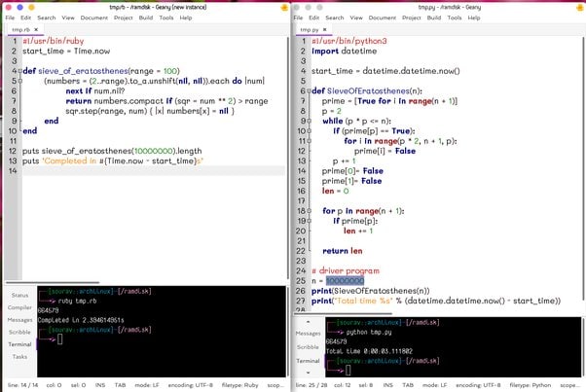The width and height of the screenshot is (586, 392).
Task: Switch to Messages tab in Python window
Action: (x=308, y=333)
